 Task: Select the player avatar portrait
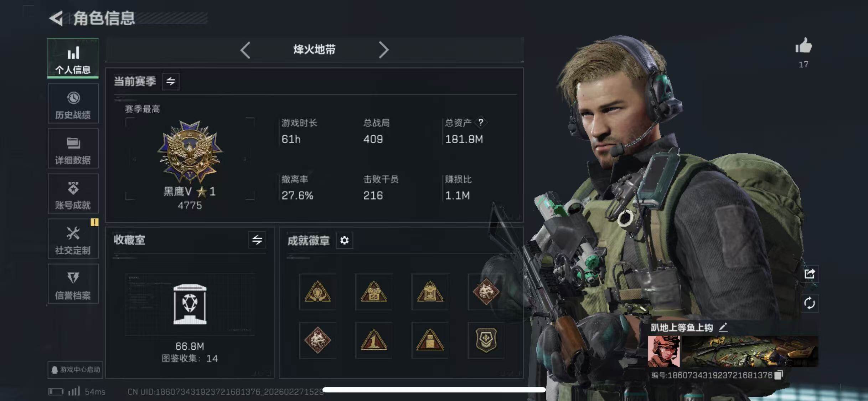pos(663,351)
